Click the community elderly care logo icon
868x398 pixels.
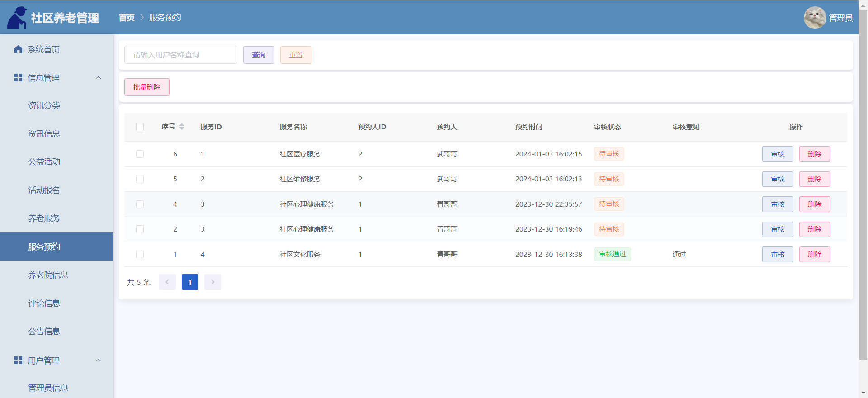coord(17,18)
